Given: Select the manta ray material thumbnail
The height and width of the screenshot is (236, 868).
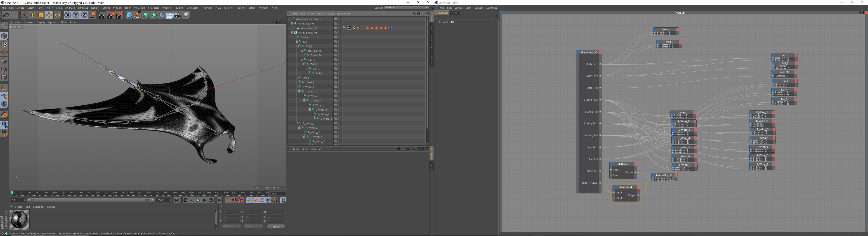Looking at the screenshot, I should (x=19, y=219).
